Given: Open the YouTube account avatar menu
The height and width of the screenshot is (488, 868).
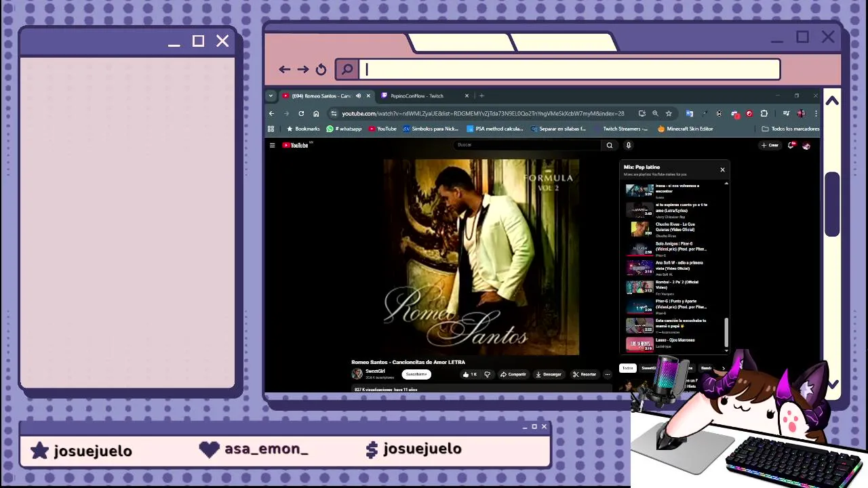Looking at the screenshot, I should tap(806, 145).
